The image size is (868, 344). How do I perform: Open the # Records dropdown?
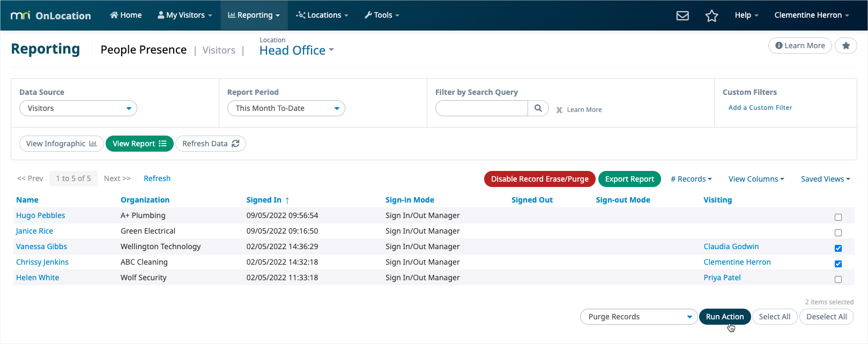pos(691,179)
